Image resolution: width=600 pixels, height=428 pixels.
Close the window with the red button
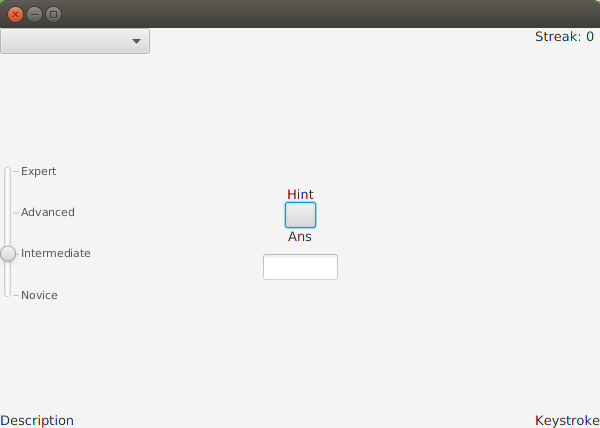coord(15,15)
